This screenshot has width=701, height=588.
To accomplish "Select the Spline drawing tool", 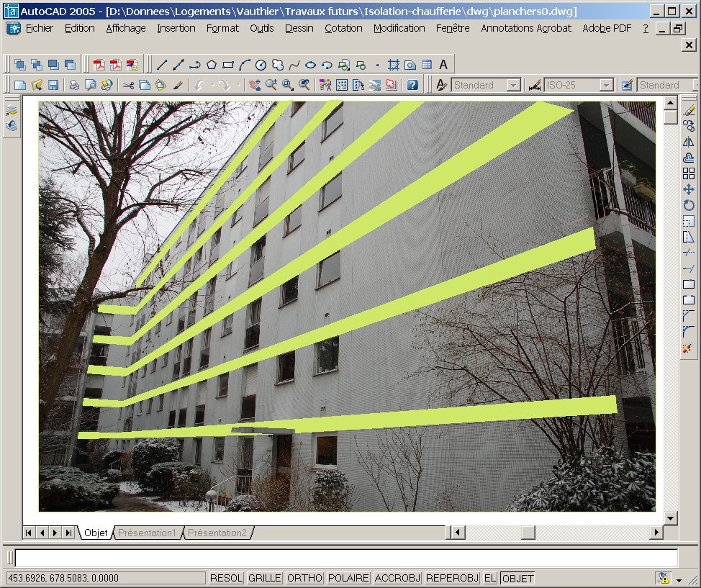I will tap(294, 65).
